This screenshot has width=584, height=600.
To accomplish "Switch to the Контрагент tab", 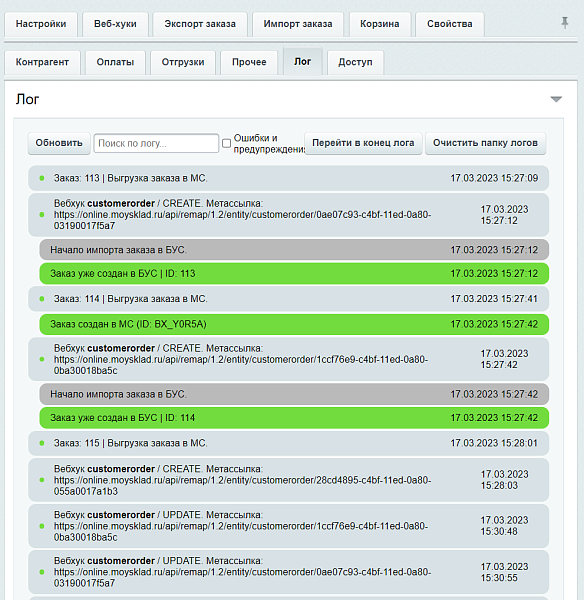I will coord(42,62).
